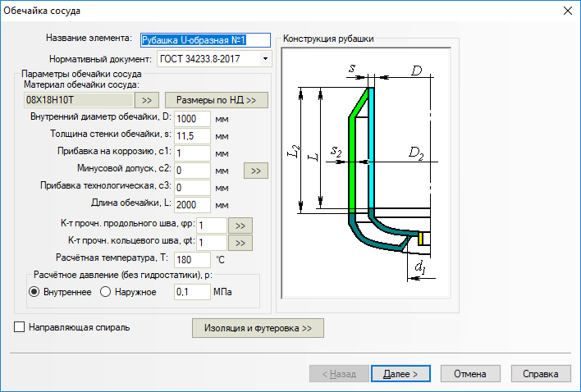
Task: Click >> beside circumferential weld coefficient φt
Action: 240,242
